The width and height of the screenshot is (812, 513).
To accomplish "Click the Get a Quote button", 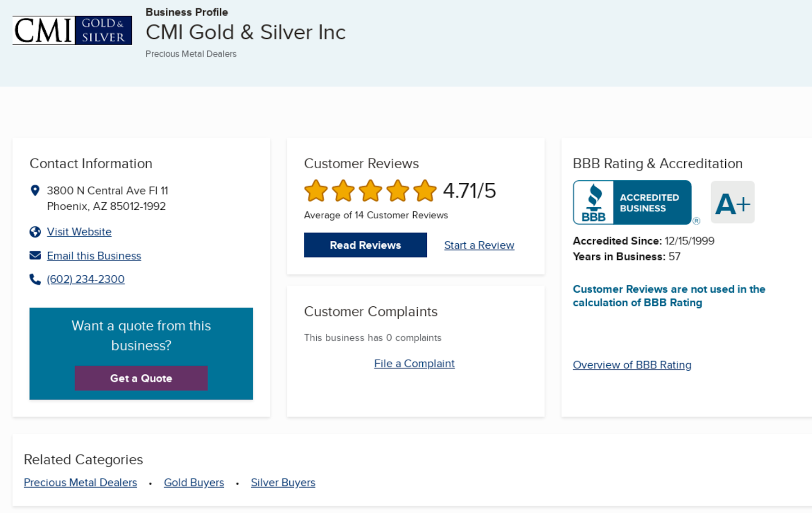I will coord(141,378).
